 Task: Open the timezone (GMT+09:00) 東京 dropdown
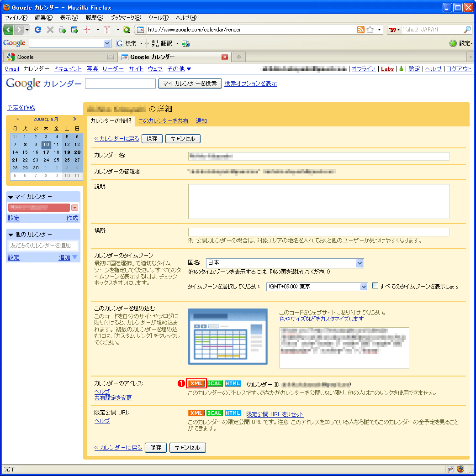[x=364, y=287]
